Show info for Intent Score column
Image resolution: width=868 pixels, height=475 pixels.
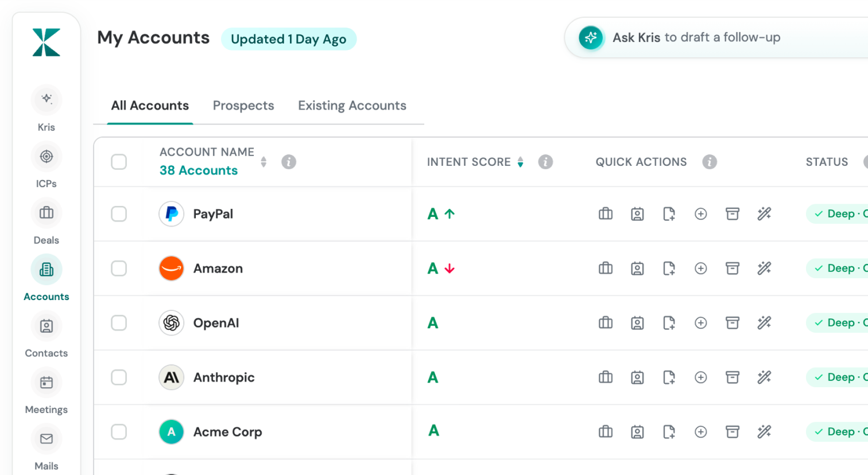[545, 162]
